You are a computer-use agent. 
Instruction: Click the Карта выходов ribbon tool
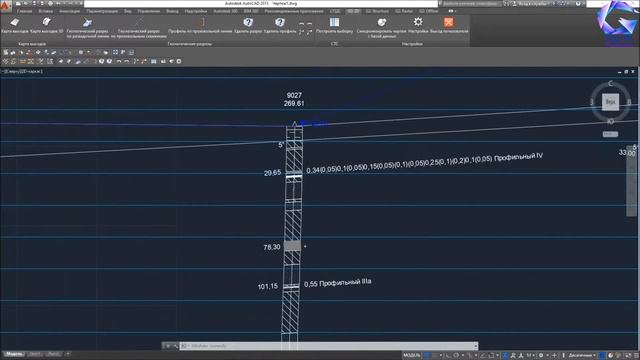(15, 25)
